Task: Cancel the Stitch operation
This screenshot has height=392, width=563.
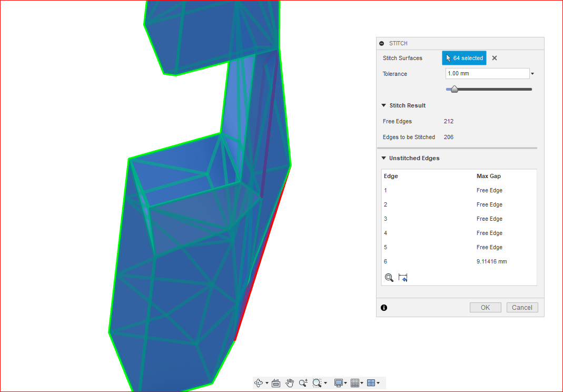Action: click(x=522, y=307)
